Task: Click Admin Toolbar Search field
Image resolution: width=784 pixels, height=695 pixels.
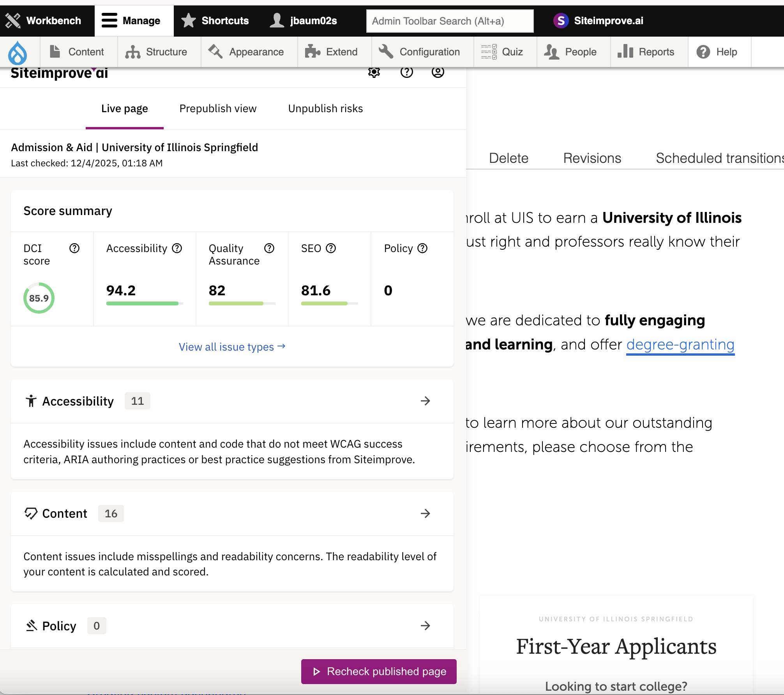Action: click(x=450, y=21)
